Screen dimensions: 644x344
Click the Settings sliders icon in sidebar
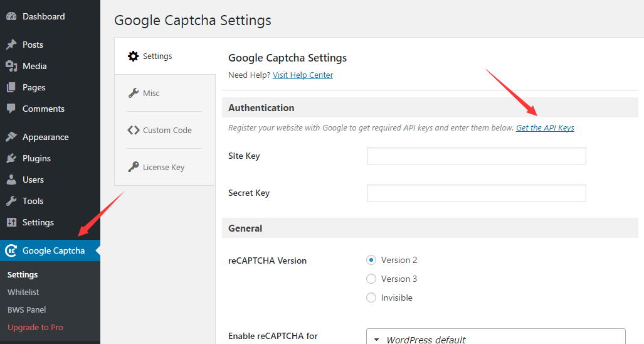11,222
